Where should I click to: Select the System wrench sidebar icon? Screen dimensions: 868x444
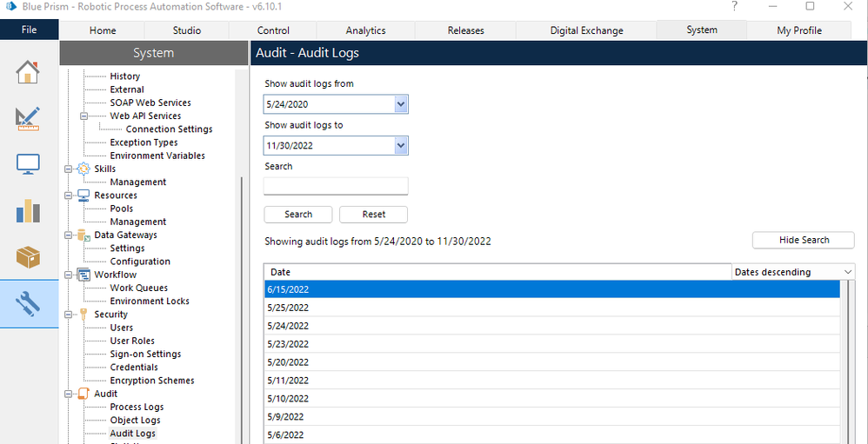(x=28, y=303)
